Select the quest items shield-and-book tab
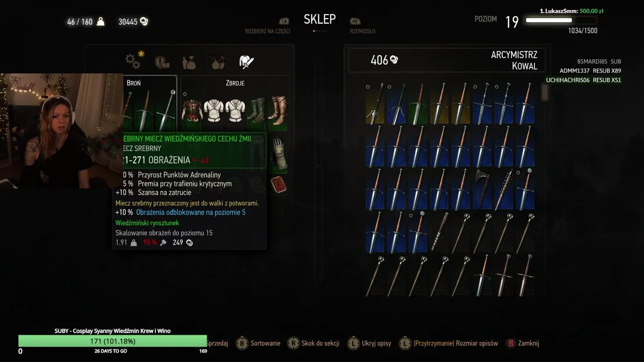 point(162,62)
